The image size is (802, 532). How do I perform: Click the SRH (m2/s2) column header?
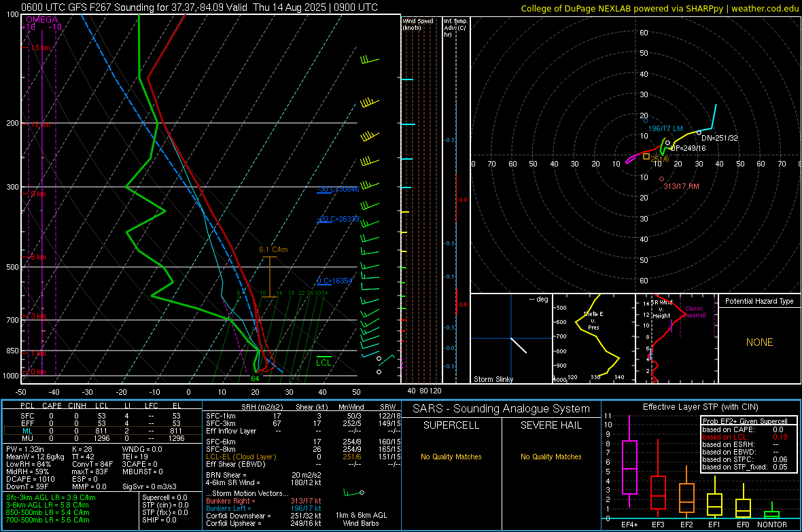262,407
